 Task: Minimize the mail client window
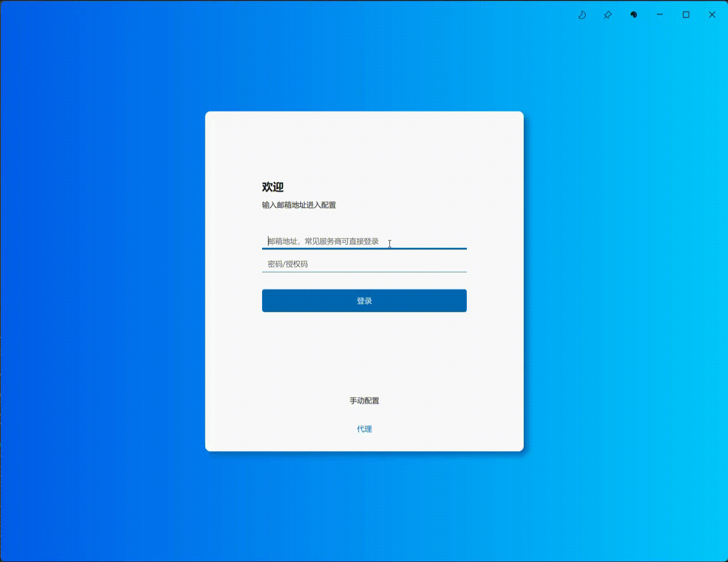(660, 15)
